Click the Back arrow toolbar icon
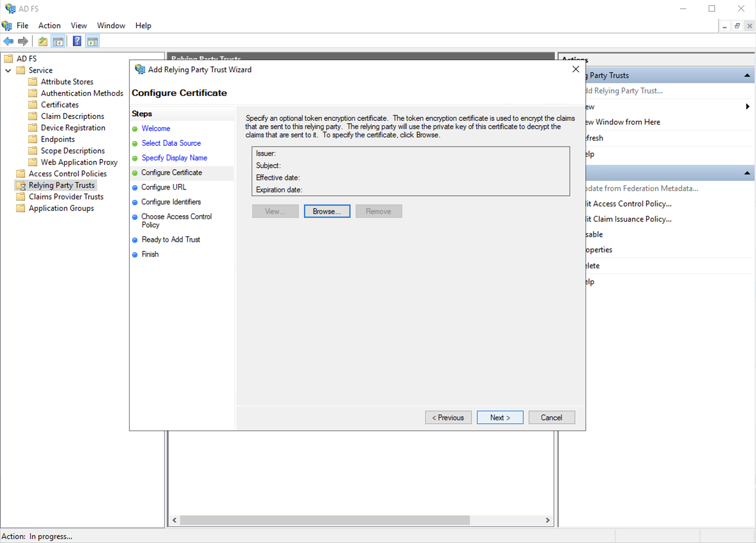Viewport: 756px width, 543px height. 8,41
